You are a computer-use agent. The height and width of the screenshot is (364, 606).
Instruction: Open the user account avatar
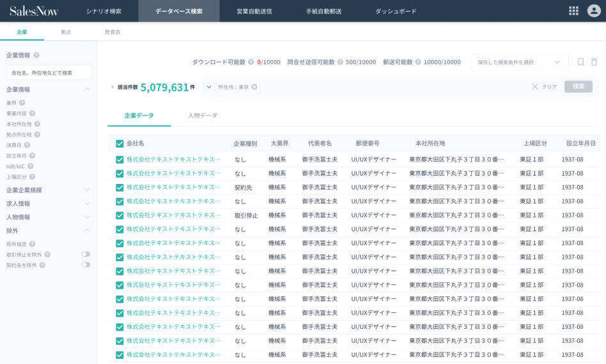[594, 11]
